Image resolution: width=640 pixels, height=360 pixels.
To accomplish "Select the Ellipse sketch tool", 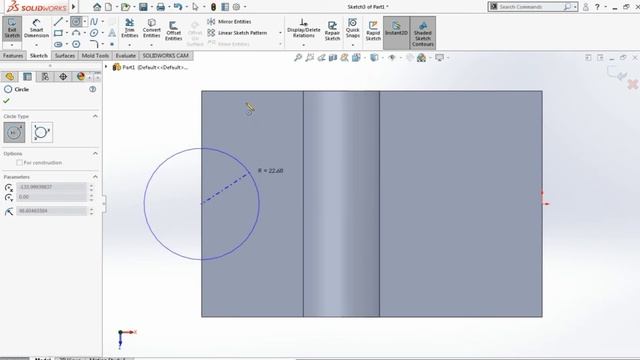I will pyautogui.click(x=94, y=33).
